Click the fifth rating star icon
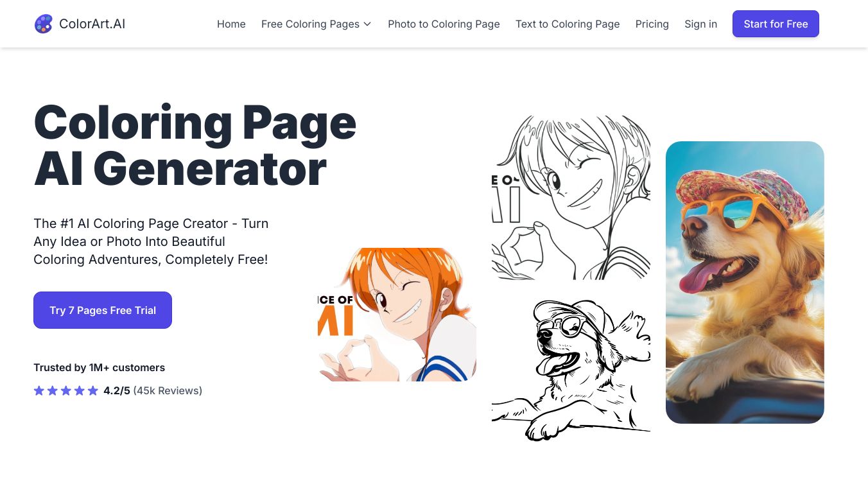This screenshot has height=488, width=868. pos(93,390)
